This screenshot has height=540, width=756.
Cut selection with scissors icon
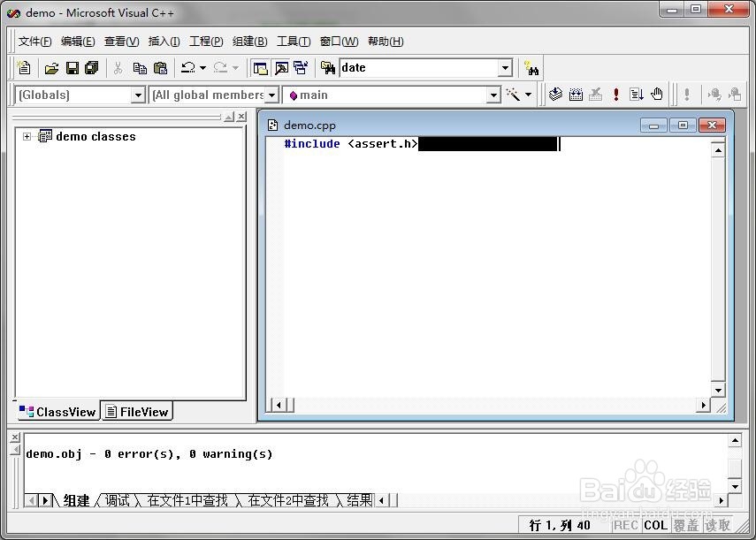(x=118, y=68)
